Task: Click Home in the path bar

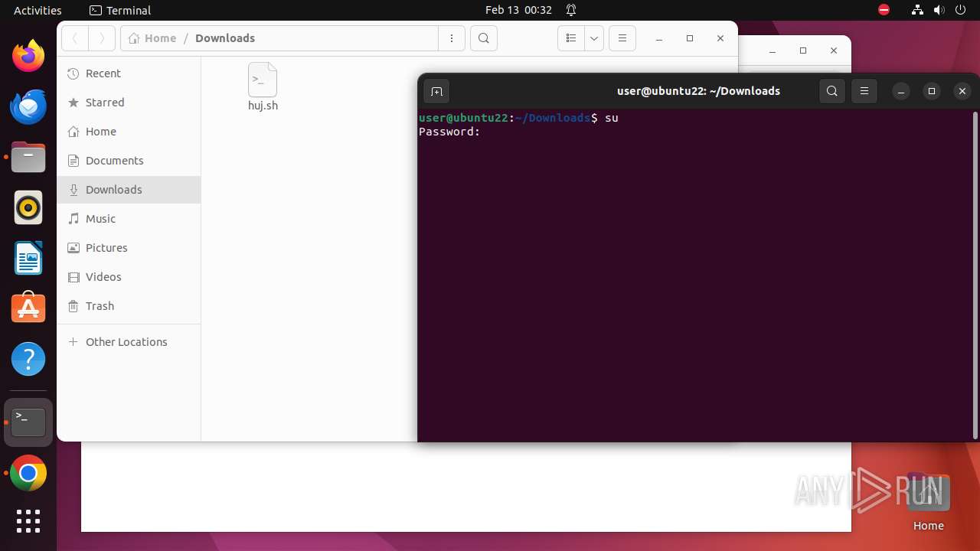Action: [x=152, y=38]
